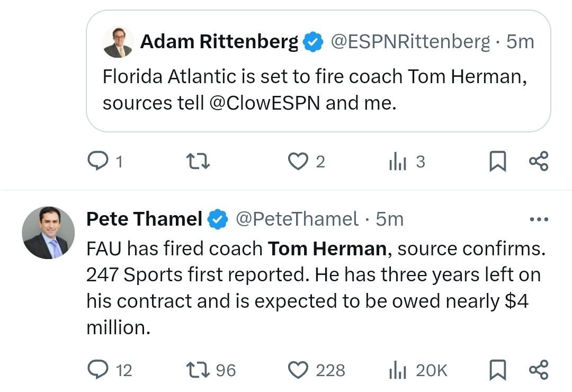The width and height of the screenshot is (572, 392).
Task: Open Adam Rittenberg's quoted tweet card
Action: pos(318,71)
